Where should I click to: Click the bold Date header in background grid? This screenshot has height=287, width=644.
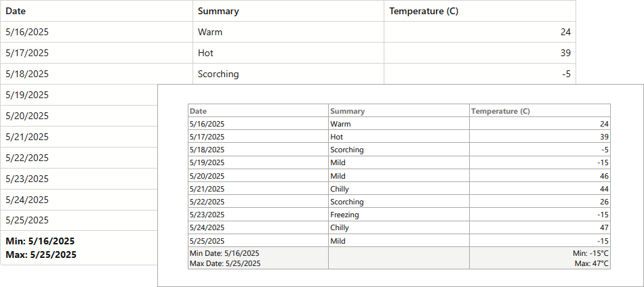[16, 11]
